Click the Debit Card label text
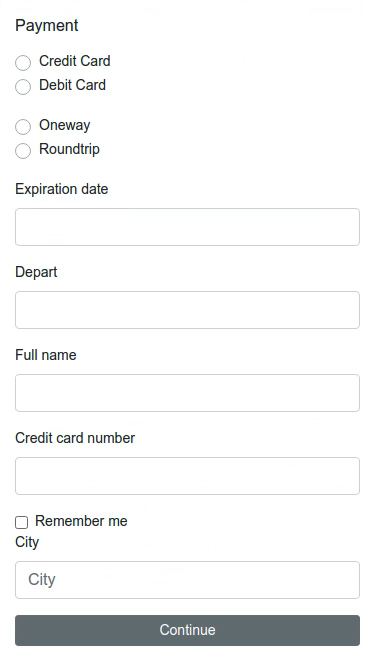The image size is (375, 653). point(72,85)
